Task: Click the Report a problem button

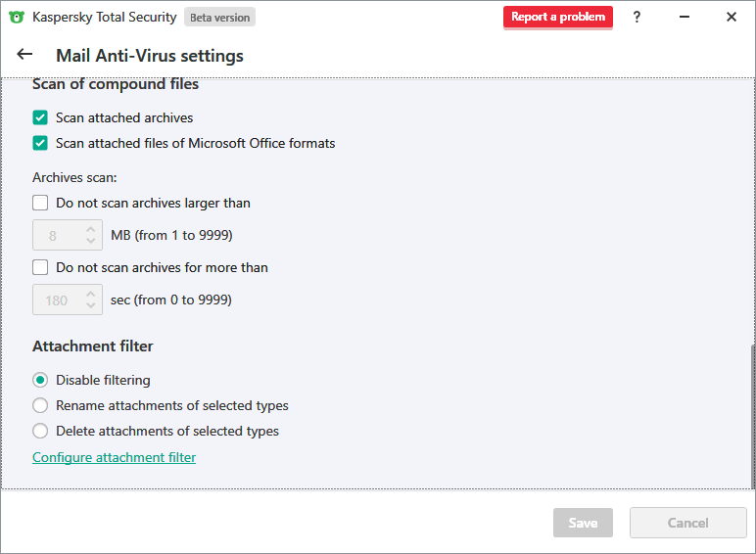Action: click(558, 17)
